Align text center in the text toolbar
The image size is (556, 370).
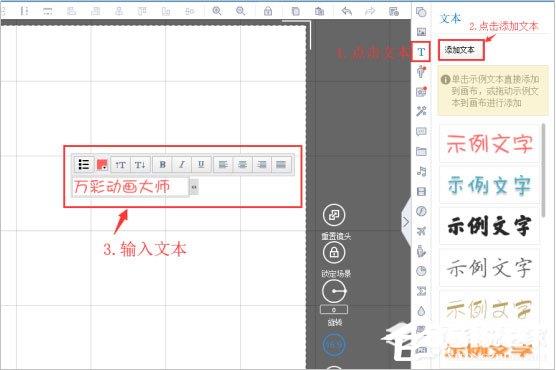pos(242,165)
